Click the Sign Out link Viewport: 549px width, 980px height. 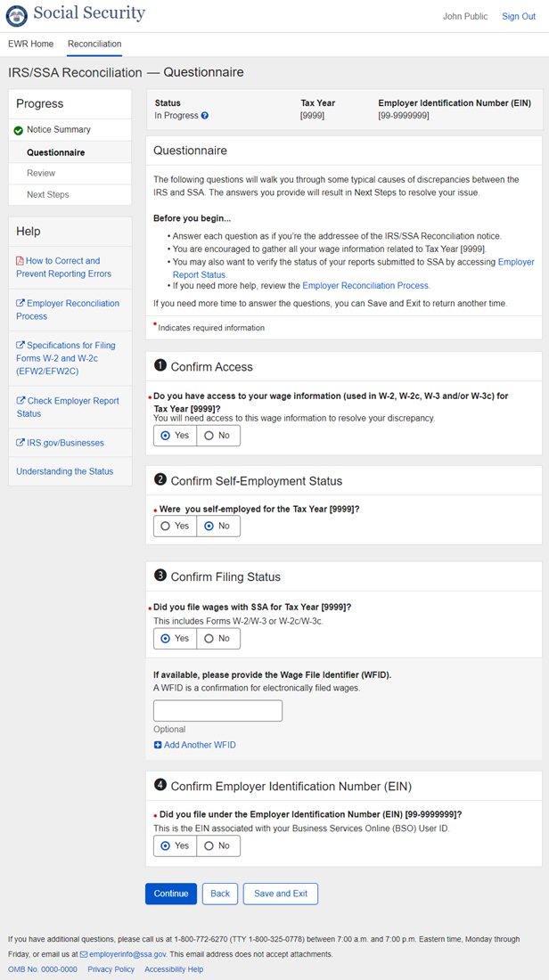[x=519, y=16]
